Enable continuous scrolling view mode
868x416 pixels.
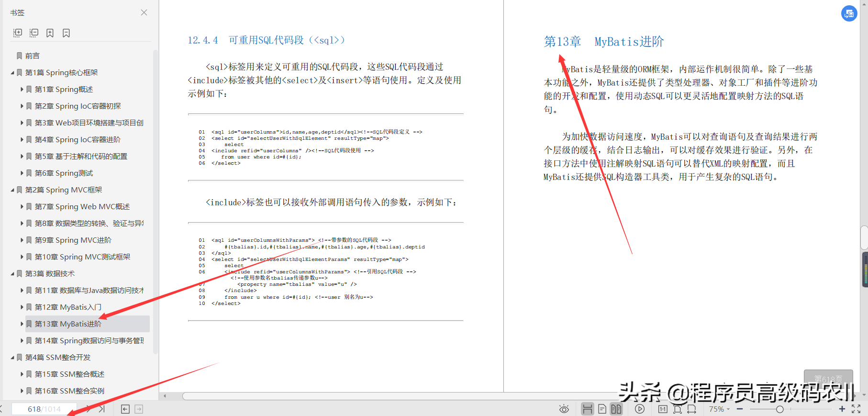(588, 409)
